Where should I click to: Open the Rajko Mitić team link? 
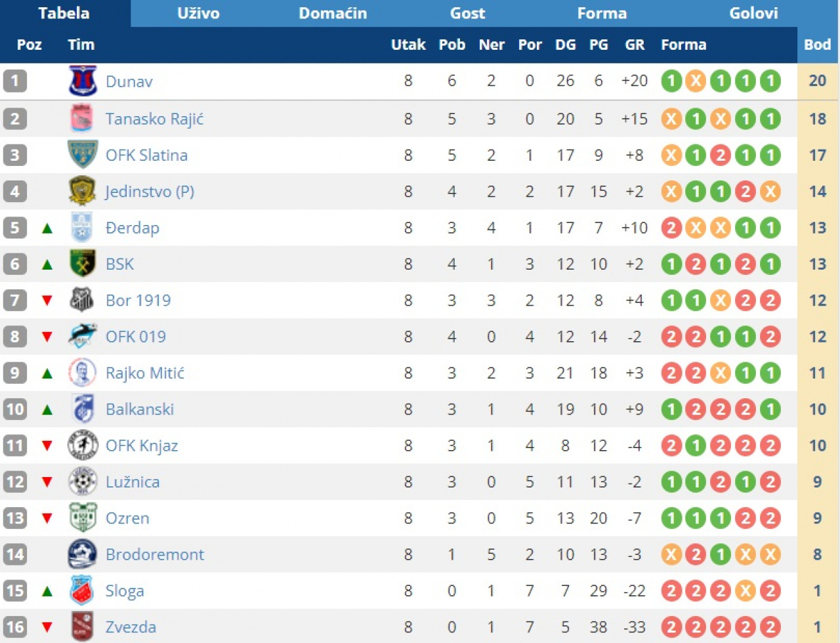(145, 373)
